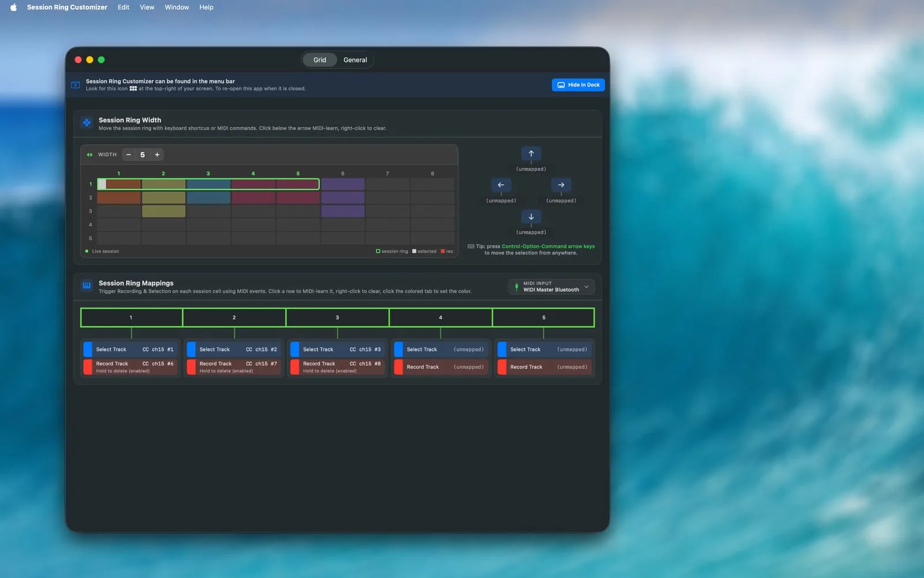Screen dimensions: 924x578
Task: Click unmapped Select Track row in column 4
Action: pyautogui.click(x=441, y=349)
